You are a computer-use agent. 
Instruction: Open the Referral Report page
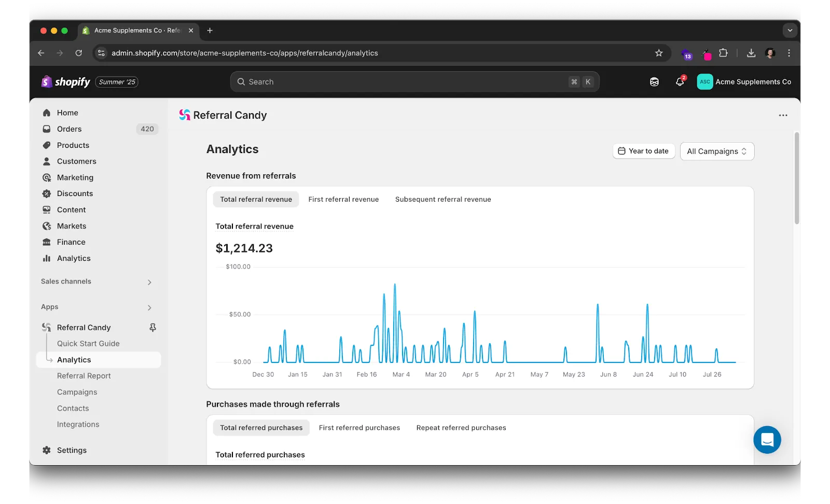coord(84,375)
